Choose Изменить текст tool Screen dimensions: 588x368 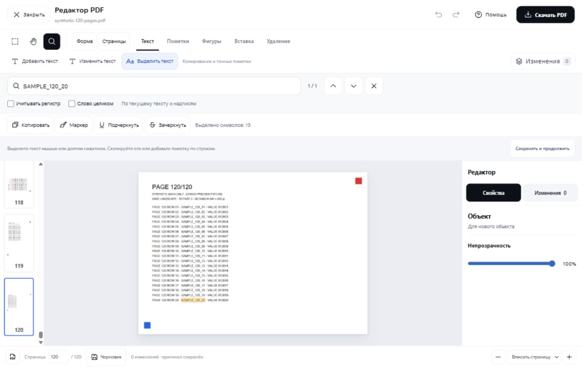coord(93,61)
